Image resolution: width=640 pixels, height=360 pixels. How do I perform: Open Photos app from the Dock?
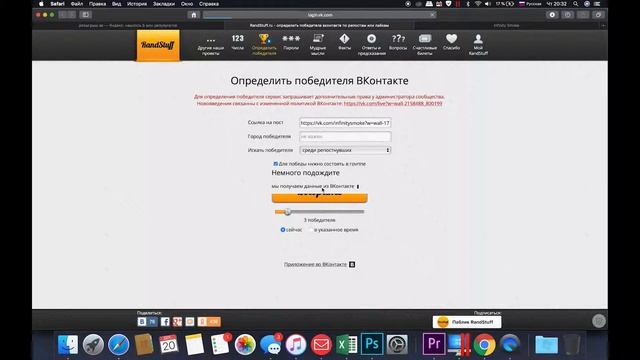click(245, 344)
